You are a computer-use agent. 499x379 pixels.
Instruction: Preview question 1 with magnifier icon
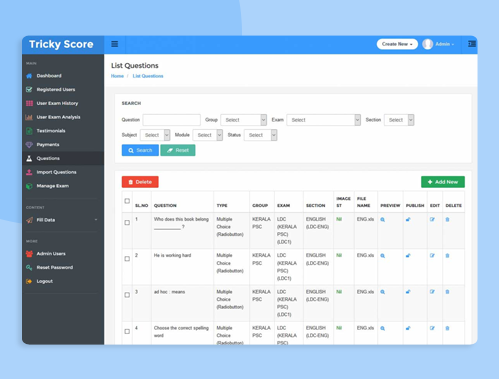[383, 219]
